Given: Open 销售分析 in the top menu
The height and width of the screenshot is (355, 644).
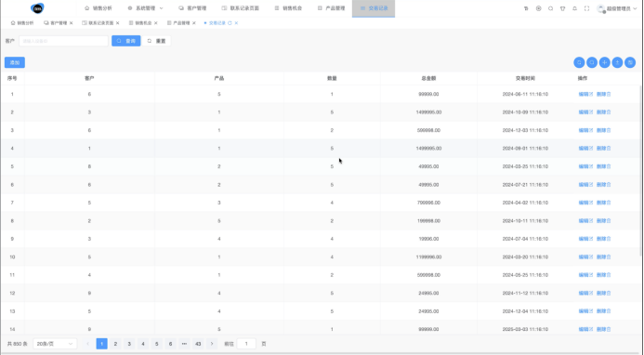Looking at the screenshot, I should pos(99,8).
